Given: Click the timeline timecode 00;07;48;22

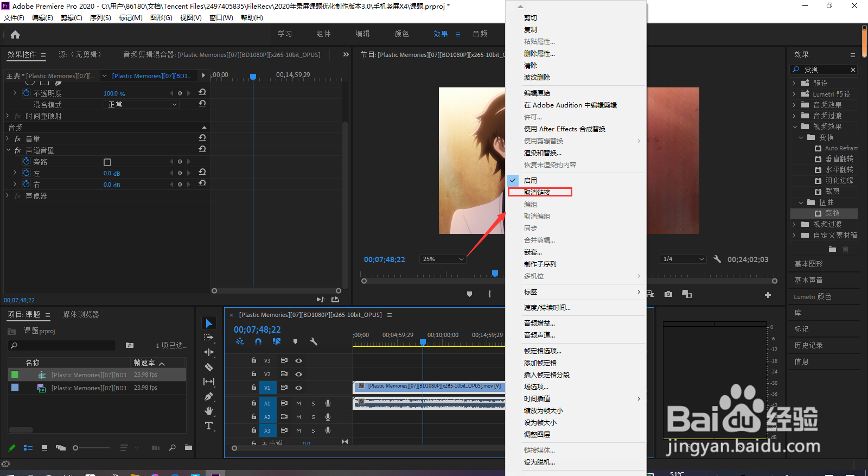Looking at the screenshot, I should click(x=257, y=329).
